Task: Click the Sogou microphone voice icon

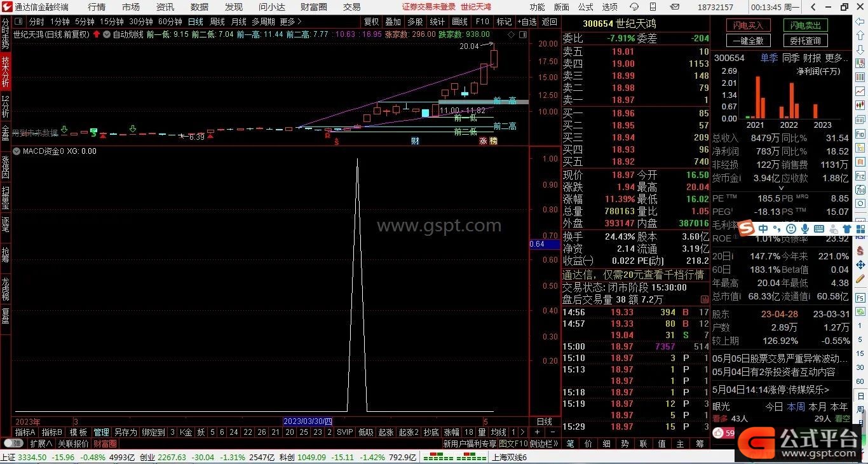Action: [x=804, y=229]
